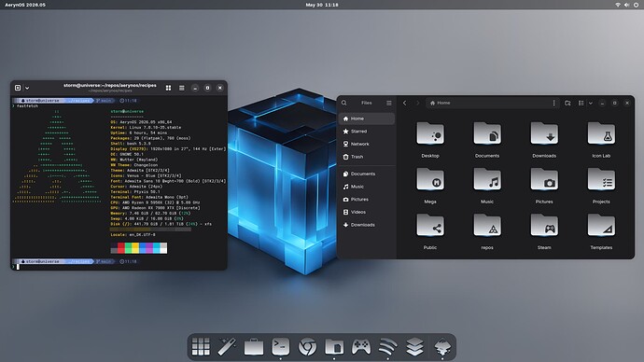Click the yellow color block in fastfetch output
The height and width of the screenshot is (362, 644).
click(135, 248)
